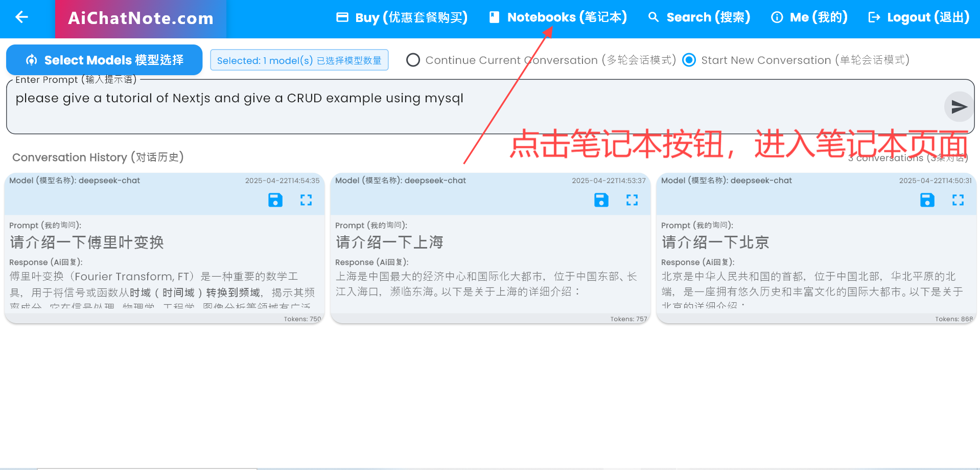The height and width of the screenshot is (470, 980).
Task: Click the AiChatNote.com logo
Action: 141,19
